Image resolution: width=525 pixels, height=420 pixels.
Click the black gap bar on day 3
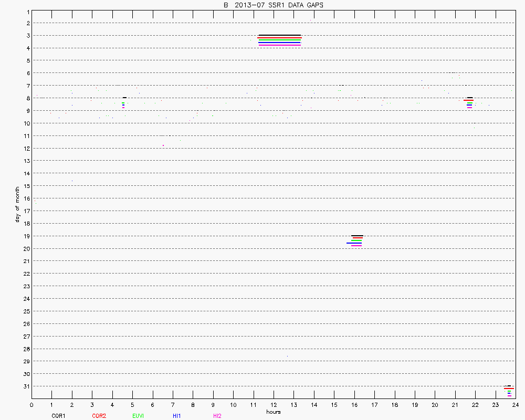tap(279, 35)
